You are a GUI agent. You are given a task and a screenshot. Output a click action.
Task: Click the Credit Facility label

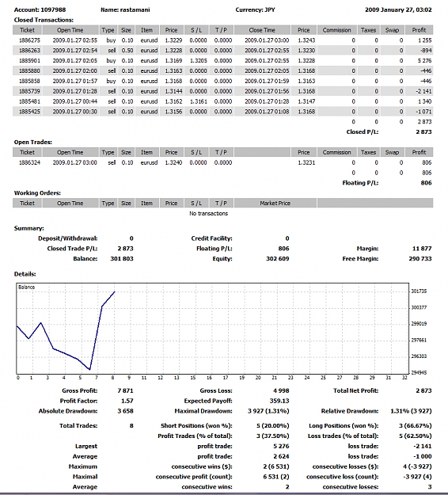click(x=211, y=238)
